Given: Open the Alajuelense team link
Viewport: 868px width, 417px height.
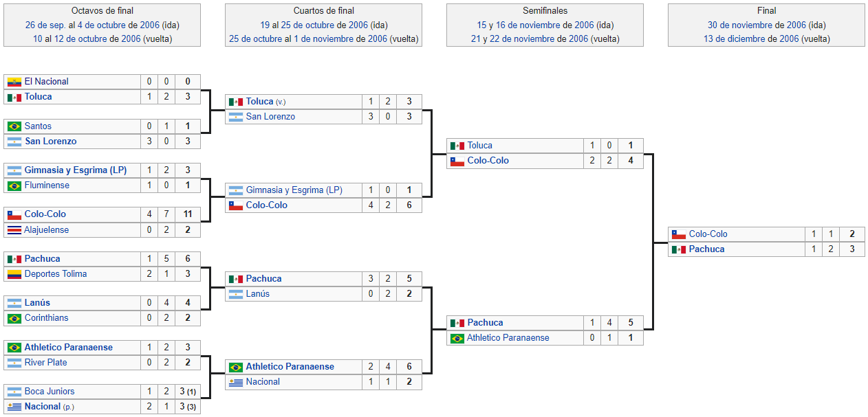Looking at the screenshot, I should pos(47,230).
